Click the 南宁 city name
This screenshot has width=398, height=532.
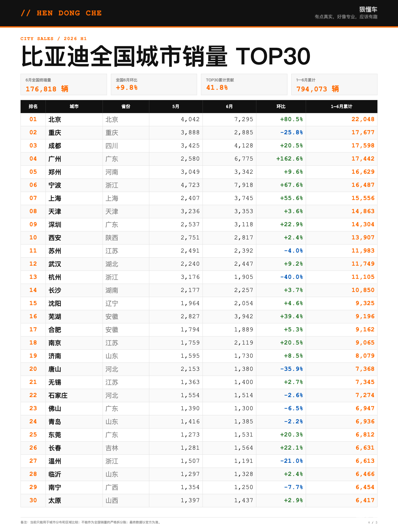[x=55, y=487]
